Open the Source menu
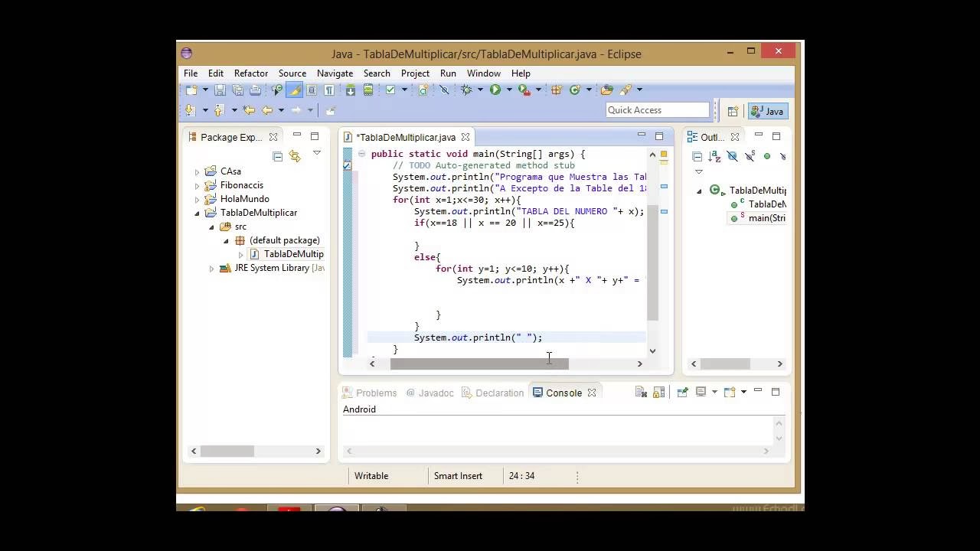Viewport: 980px width, 551px height. 292,73
